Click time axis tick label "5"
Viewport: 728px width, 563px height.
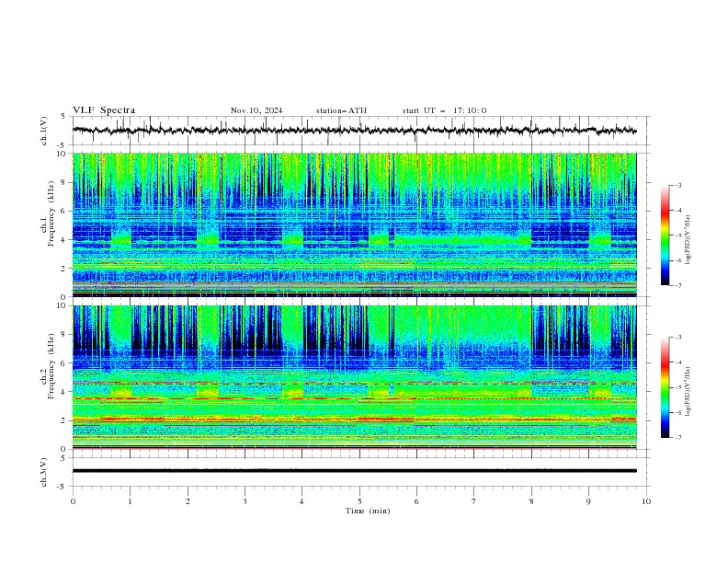pyautogui.click(x=359, y=501)
